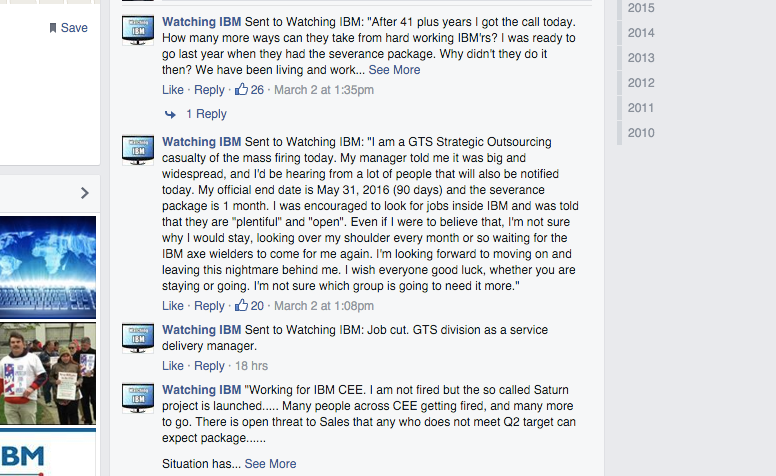This screenshot has width=776, height=476.
Task: Click the reply arrow icon beside 1 Reply
Action: click(x=170, y=114)
